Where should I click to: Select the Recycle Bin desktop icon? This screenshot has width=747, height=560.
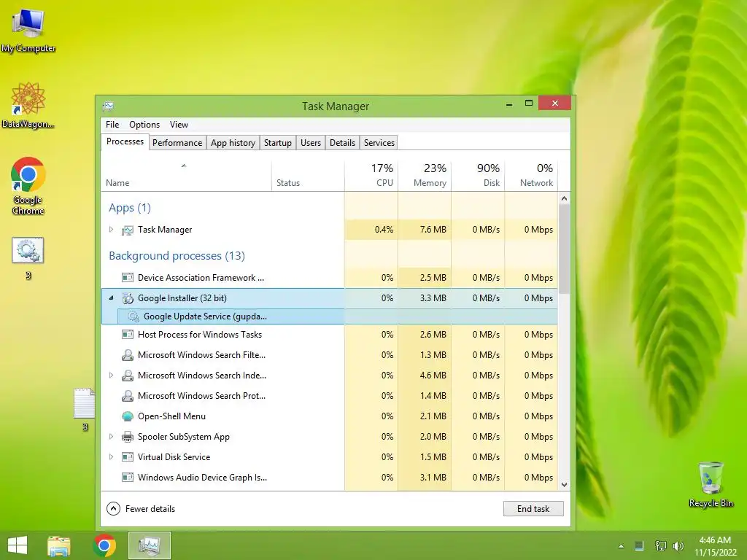pyautogui.click(x=711, y=485)
